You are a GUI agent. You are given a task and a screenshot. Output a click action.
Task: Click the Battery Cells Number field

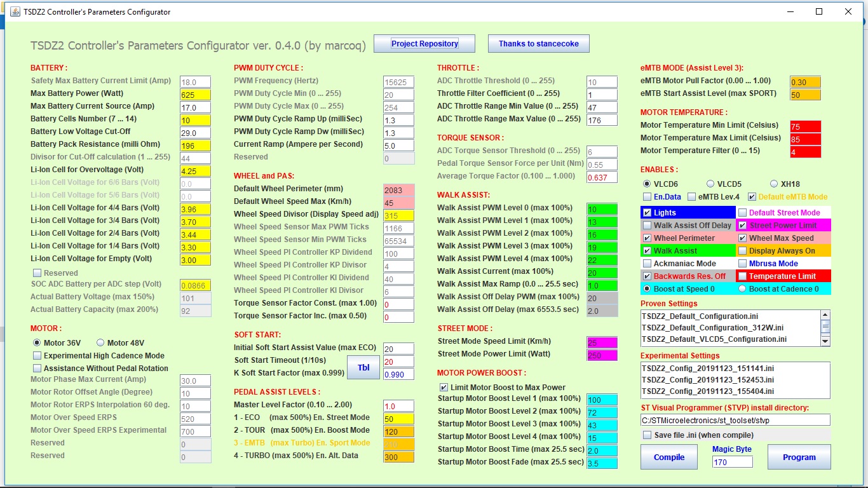(196, 120)
